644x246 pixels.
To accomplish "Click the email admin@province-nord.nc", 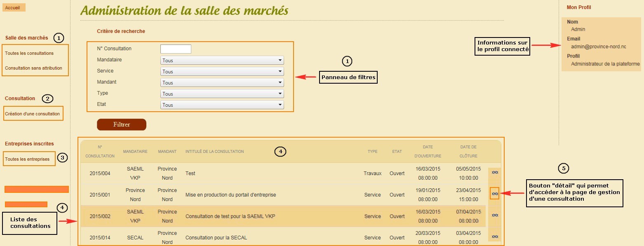I will tap(598, 47).
